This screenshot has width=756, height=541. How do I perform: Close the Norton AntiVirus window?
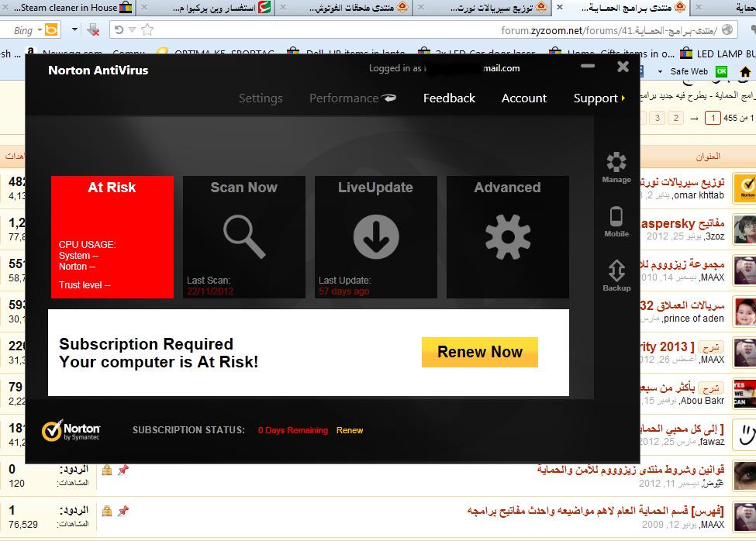[x=623, y=67]
